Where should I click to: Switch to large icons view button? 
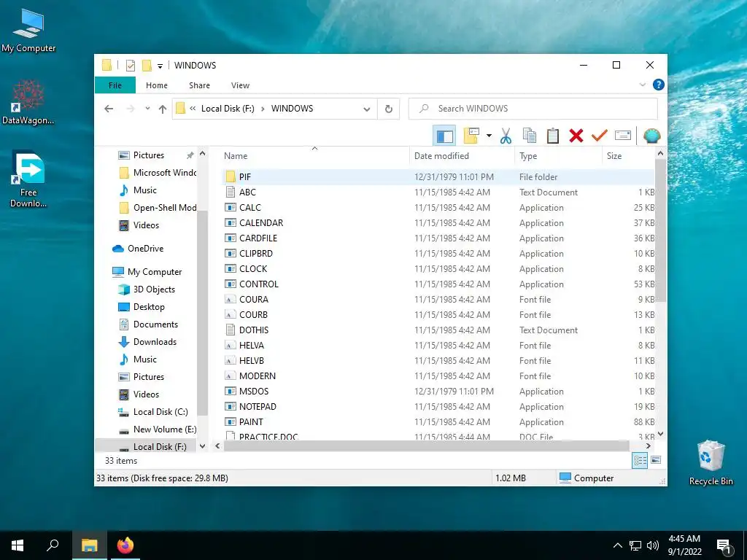656,460
